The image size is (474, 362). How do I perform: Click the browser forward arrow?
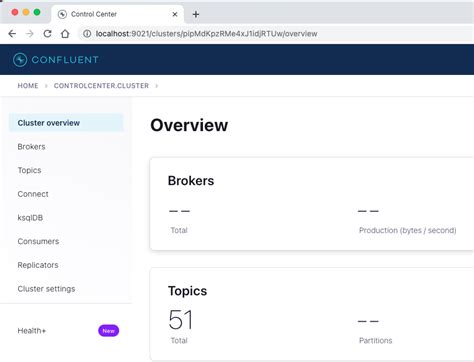click(x=30, y=34)
